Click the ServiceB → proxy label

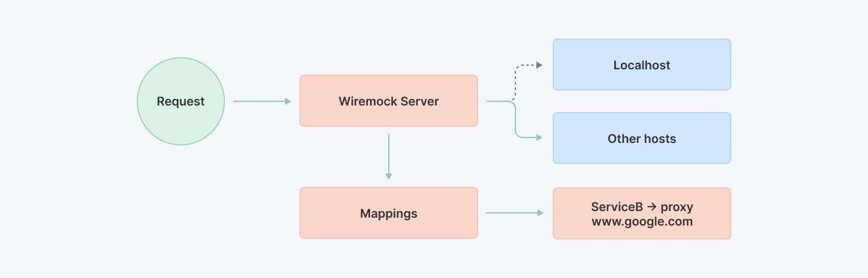click(x=641, y=207)
